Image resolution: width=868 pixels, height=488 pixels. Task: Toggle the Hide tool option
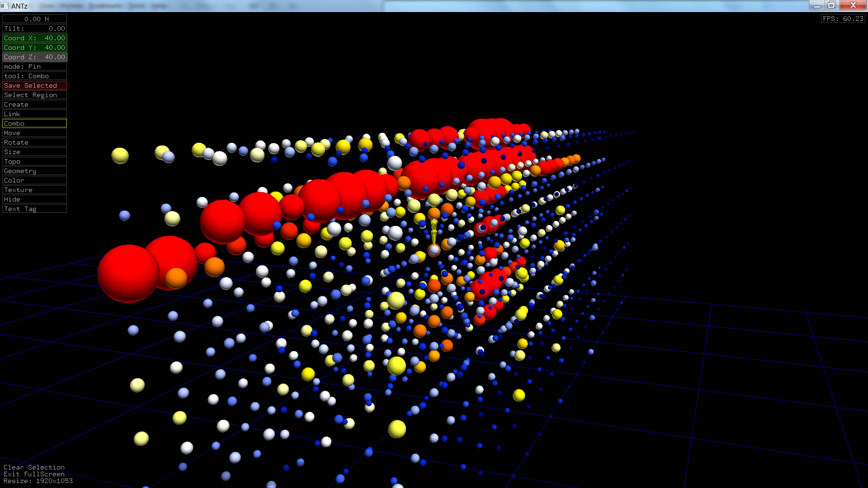pos(34,199)
